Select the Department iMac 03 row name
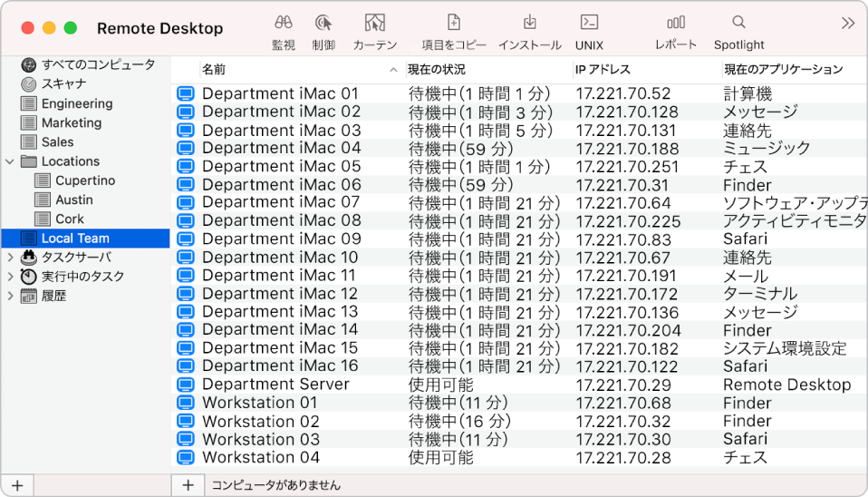 281,131
